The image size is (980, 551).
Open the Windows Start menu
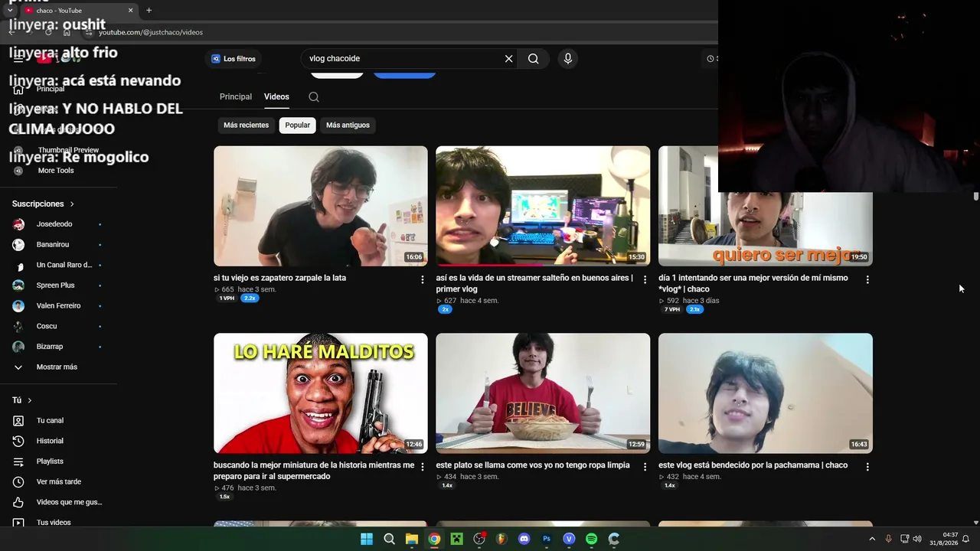pos(367,539)
